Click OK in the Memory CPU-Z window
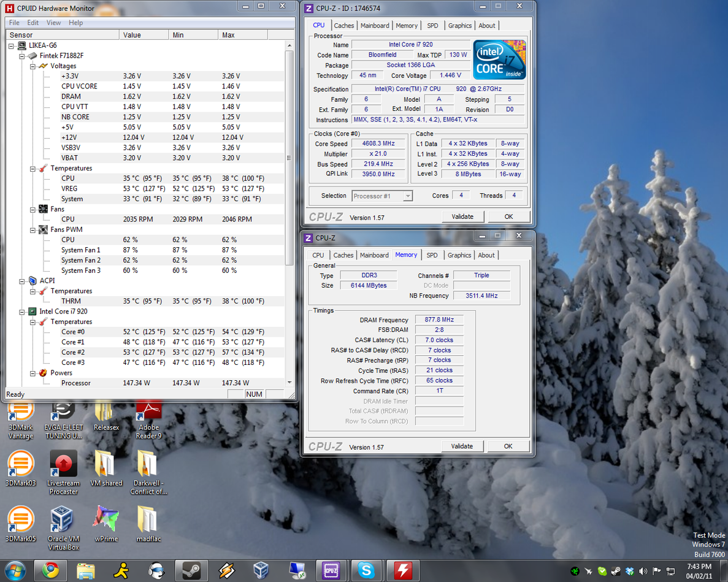 [508, 446]
